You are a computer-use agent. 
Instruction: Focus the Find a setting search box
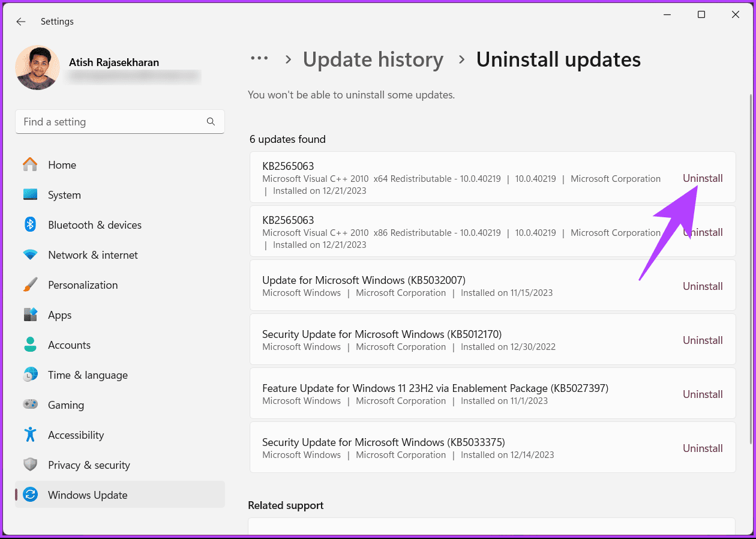[120, 121]
